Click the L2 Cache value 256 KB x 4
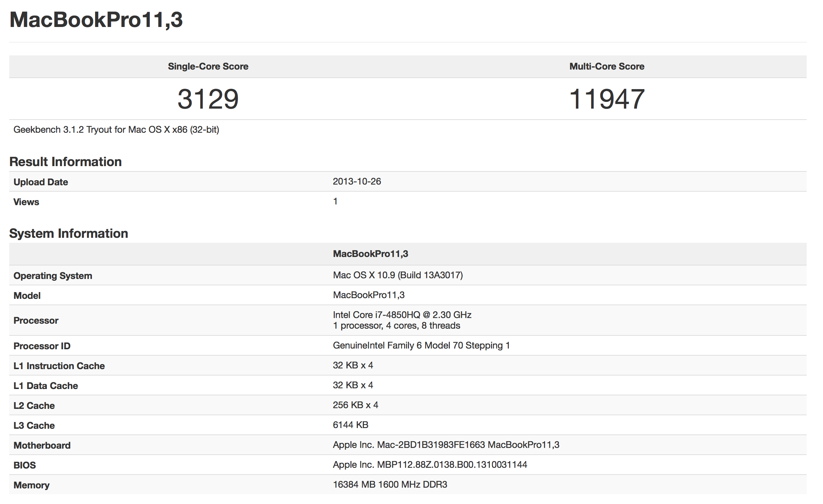 (355, 405)
